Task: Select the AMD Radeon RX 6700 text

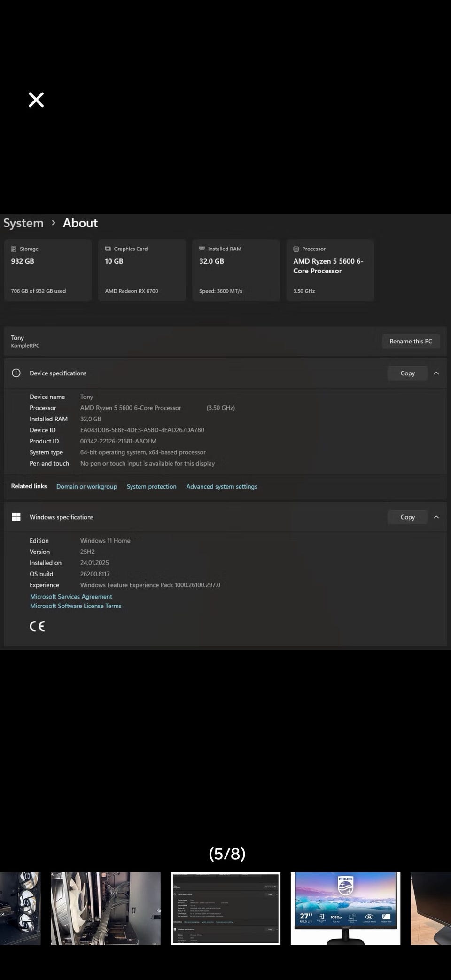Action: tap(132, 291)
